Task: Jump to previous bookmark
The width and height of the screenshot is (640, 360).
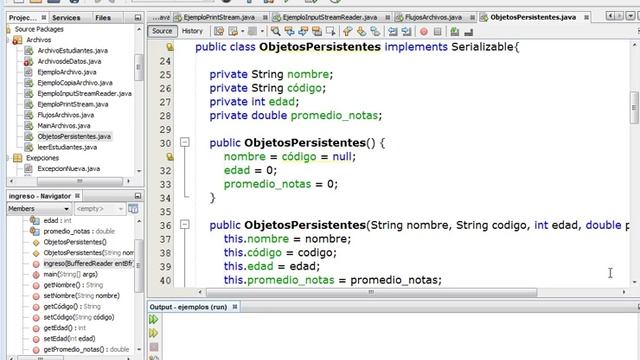Action: (x=347, y=31)
